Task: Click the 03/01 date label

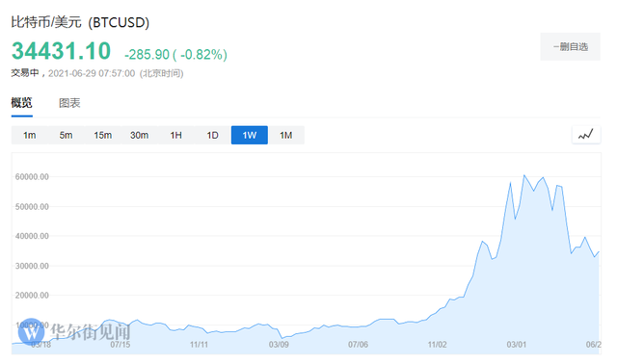Action: click(x=517, y=345)
